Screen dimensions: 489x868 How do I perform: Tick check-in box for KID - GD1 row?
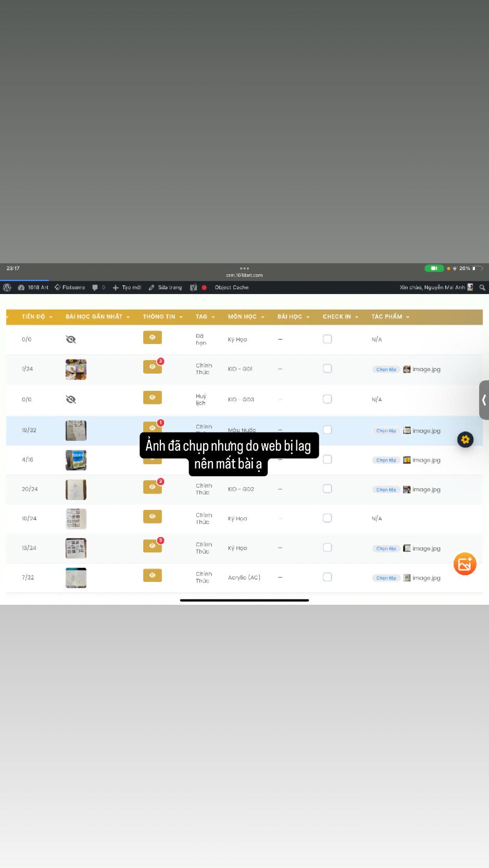pyautogui.click(x=327, y=368)
